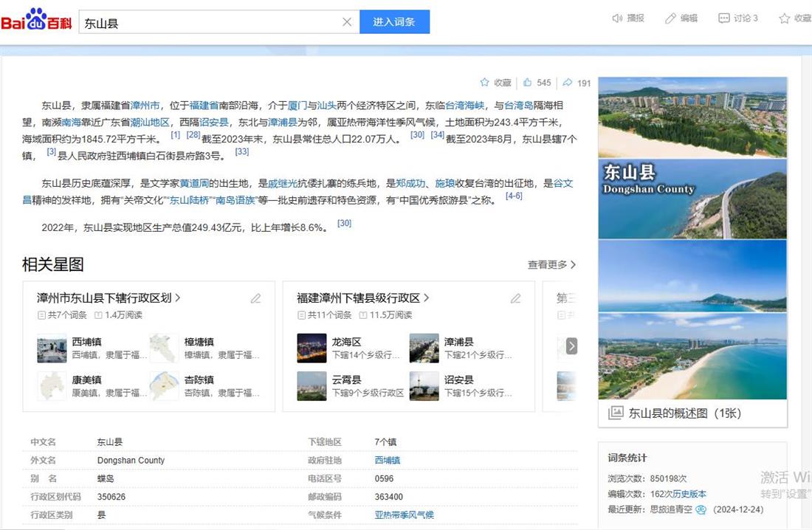Screen dimensions: 812x530
Task: Open the 戚继光 link
Action: (283, 183)
